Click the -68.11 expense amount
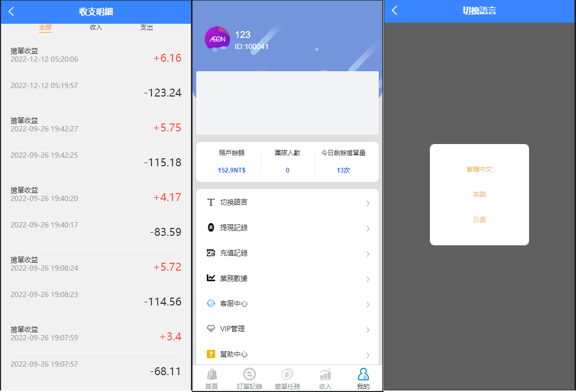This screenshot has width=576, height=392. tap(165, 371)
